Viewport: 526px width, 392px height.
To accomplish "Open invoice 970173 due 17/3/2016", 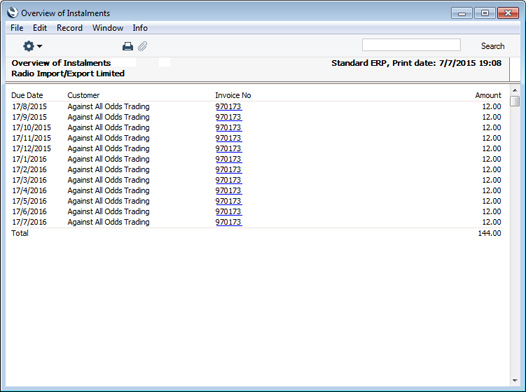I will [x=228, y=180].
